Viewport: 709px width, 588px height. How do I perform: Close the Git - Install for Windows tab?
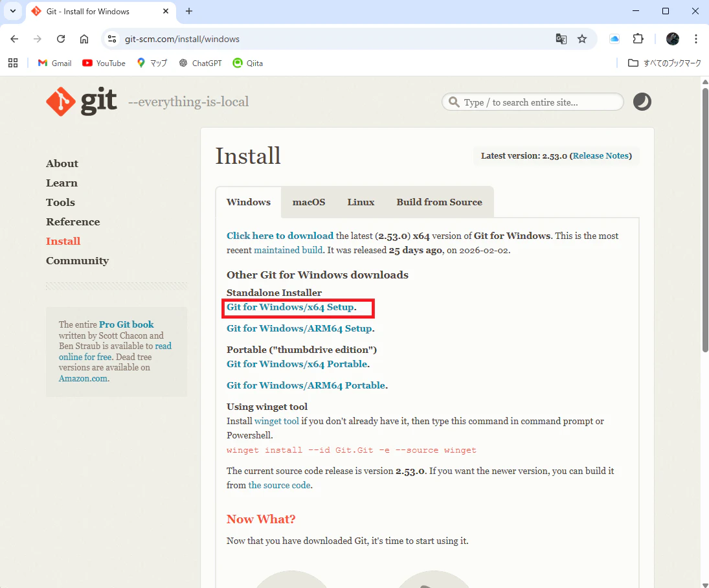[x=166, y=11]
